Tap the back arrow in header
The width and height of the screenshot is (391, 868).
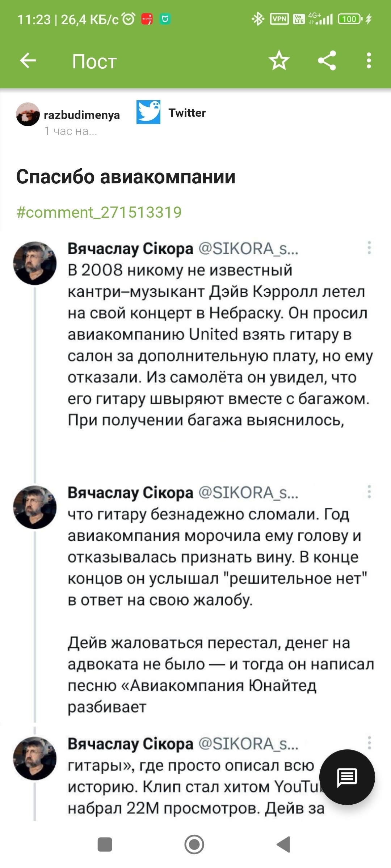pyautogui.click(x=28, y=60)
